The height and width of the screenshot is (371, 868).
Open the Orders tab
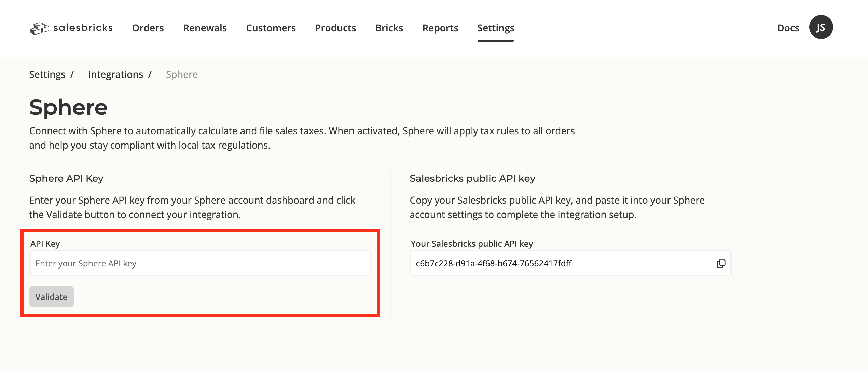click(x=148, y=28)
